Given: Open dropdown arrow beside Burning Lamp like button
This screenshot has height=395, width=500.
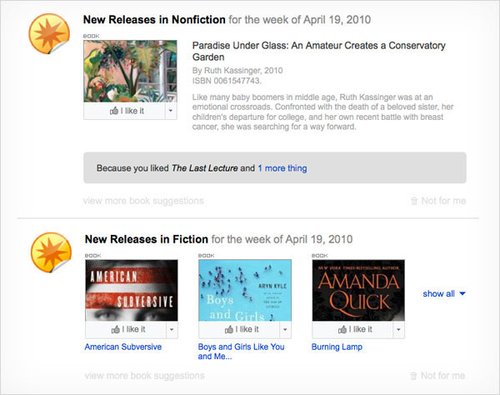Looking at the screenshot, I should (399, 330).
